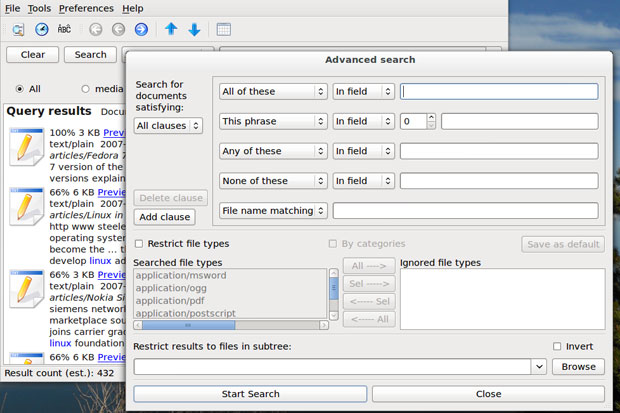Click the Delete clause button
Viewport: 620px width, 413px height.
[170, 198]
